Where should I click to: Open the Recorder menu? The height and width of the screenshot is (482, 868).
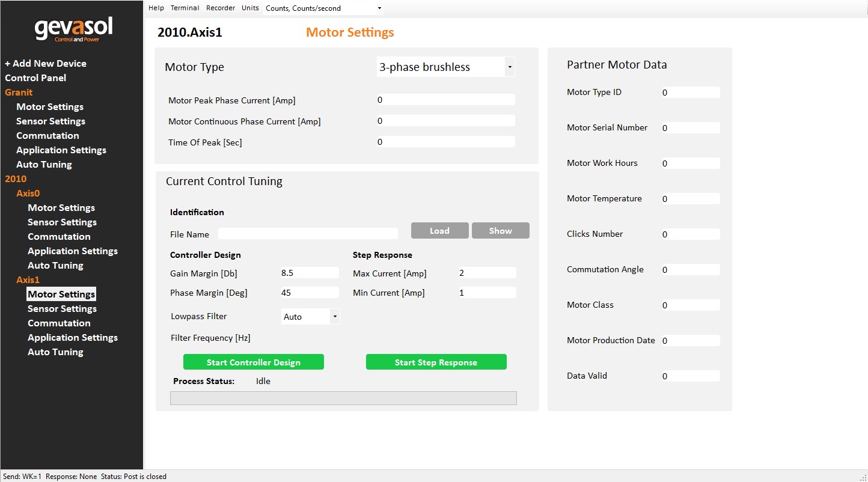[221, 8]
